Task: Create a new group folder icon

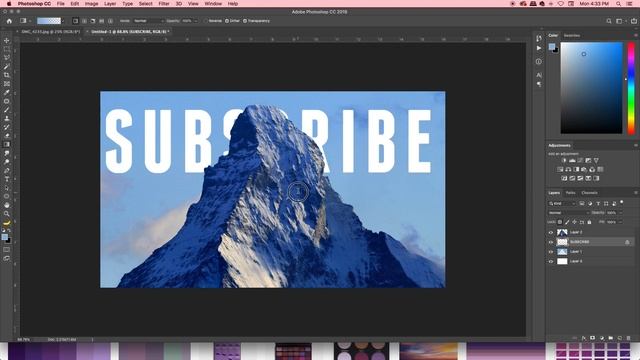Action: click(610, 338)
